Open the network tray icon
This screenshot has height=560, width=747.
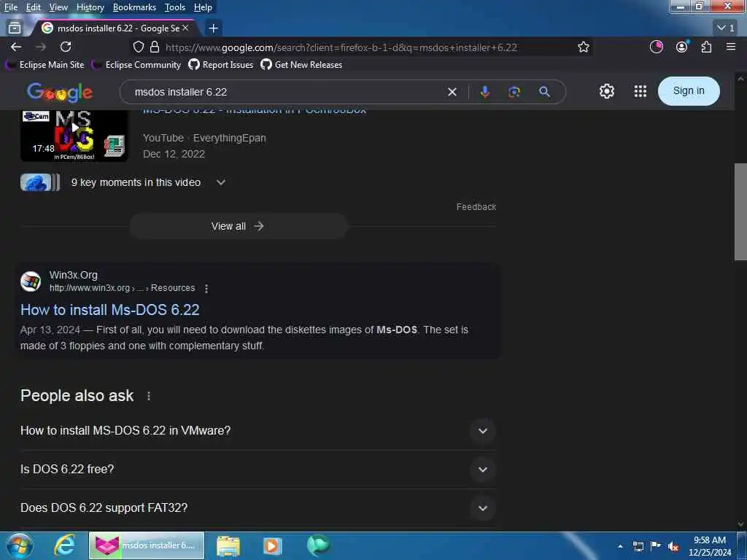point(638,547)
